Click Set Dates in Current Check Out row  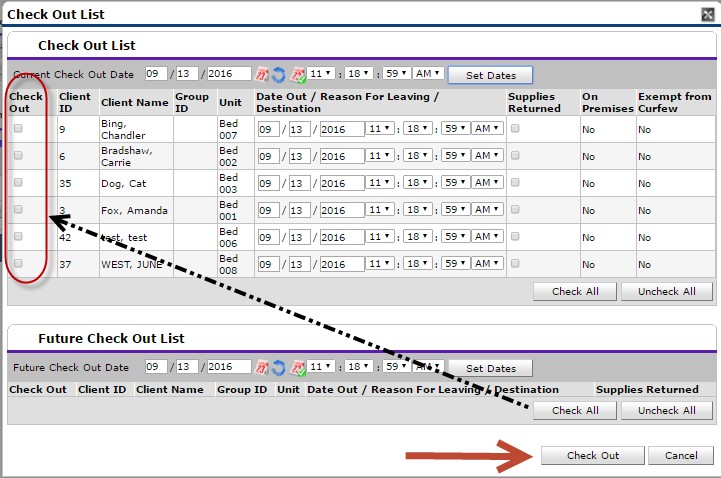[491, 75]
